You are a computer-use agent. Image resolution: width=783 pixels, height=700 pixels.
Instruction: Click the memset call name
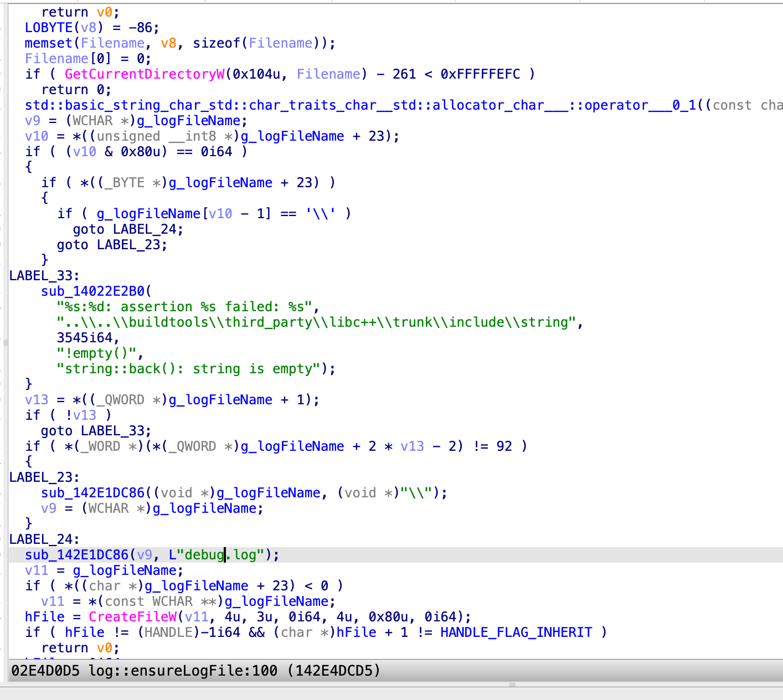click(49, 43)
